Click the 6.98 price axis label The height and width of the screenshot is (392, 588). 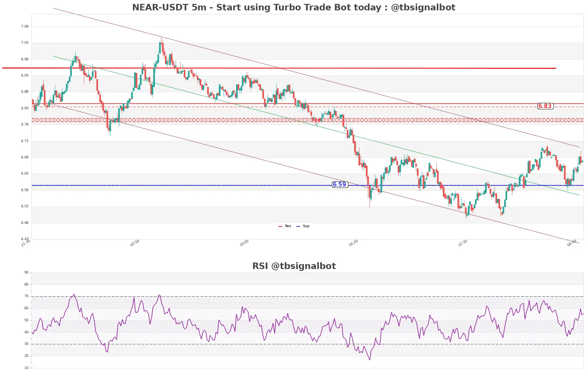(x=25, y=59)
